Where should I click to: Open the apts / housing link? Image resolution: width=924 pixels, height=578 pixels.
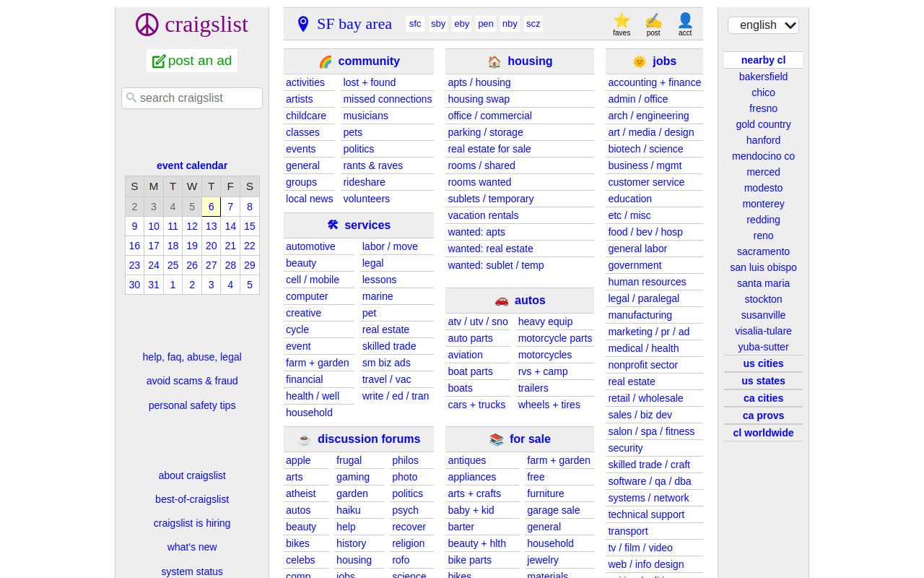pyautogui.click(x=479, y=82)
